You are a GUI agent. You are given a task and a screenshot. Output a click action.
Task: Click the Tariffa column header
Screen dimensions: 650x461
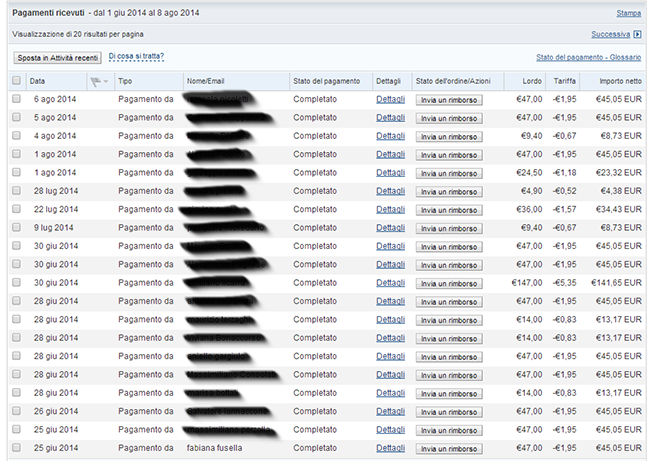[564, 81]
